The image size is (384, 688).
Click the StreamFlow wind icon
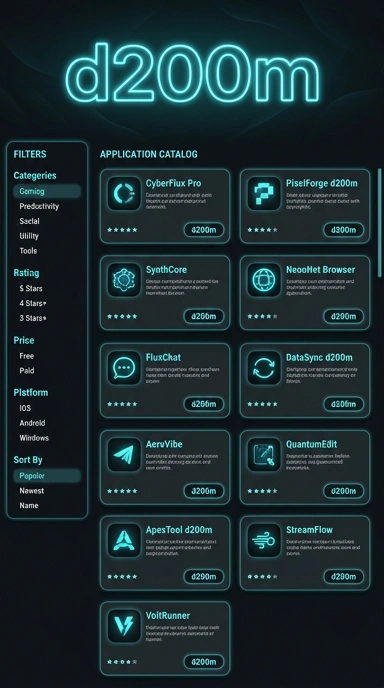pos(264,540)
